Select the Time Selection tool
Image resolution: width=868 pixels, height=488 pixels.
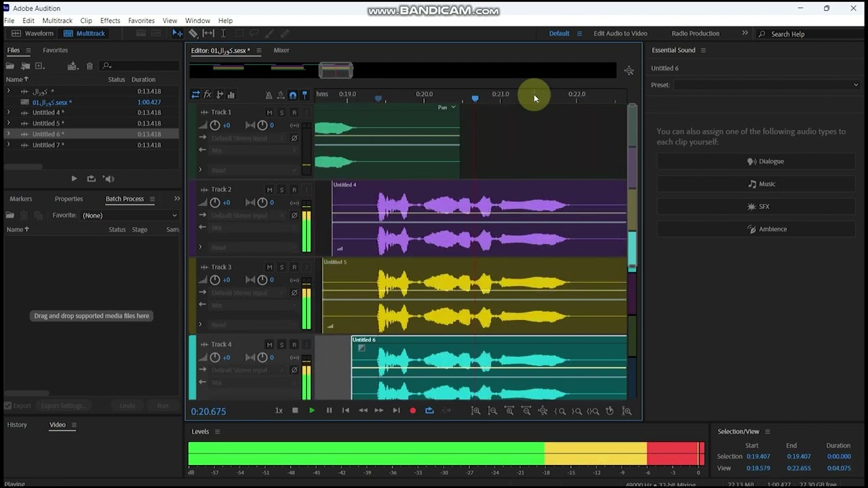click(223, 33)
